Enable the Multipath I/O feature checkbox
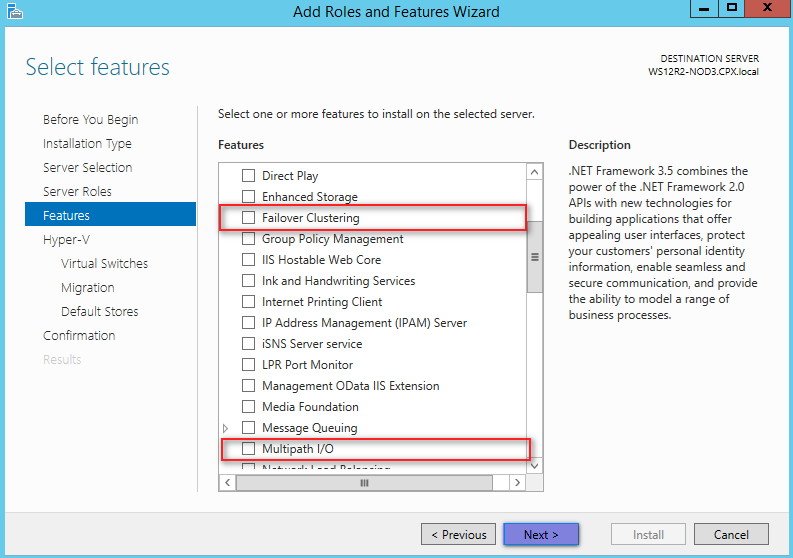Image resolution: width=793 pixels, height=558 pixels. tap(248, 449)
